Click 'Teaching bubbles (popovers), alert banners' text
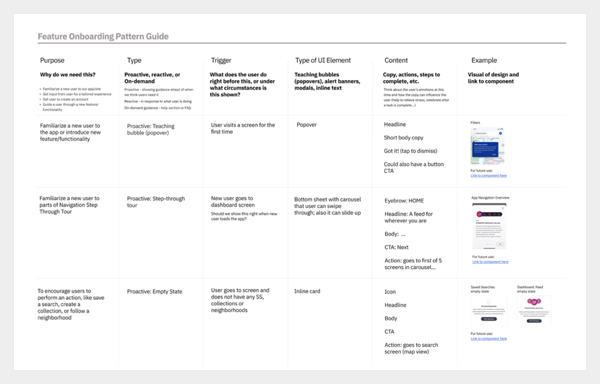This screenshot has height=384, width=600. tap(327, 81)
